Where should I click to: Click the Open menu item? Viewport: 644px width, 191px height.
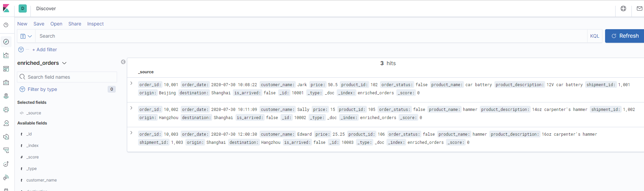(x=56, y=24)
